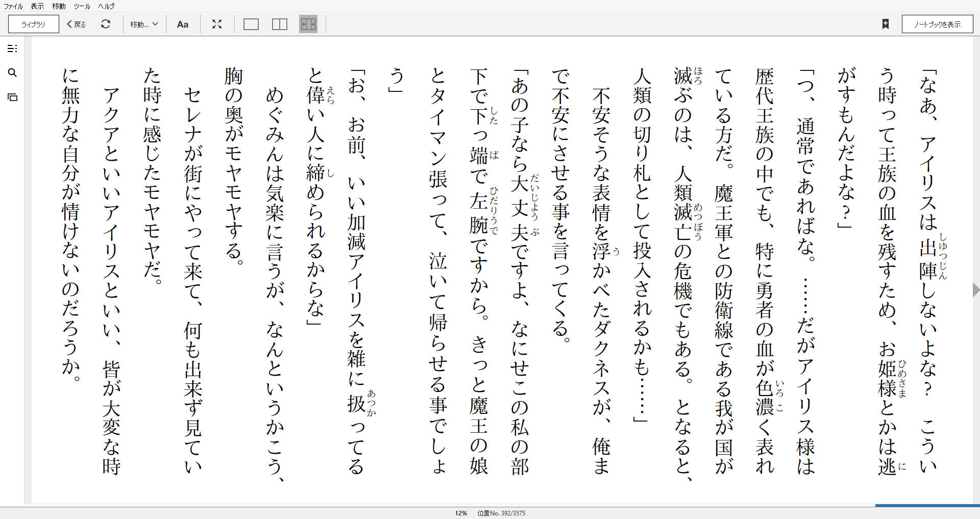
Task: Switch to single column page layout
Action: [251, 23]
